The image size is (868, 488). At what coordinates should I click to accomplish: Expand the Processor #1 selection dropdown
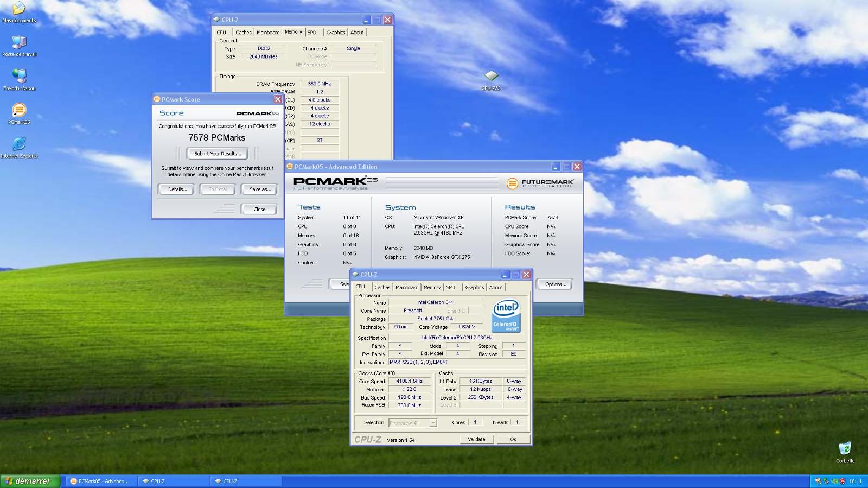click(433, 423)
